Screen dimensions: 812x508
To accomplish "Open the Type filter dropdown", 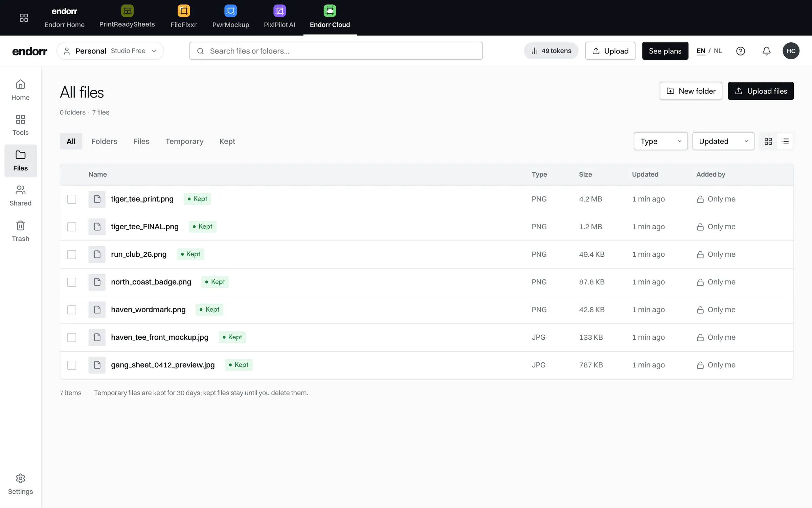I will click(x=660, y=141).
